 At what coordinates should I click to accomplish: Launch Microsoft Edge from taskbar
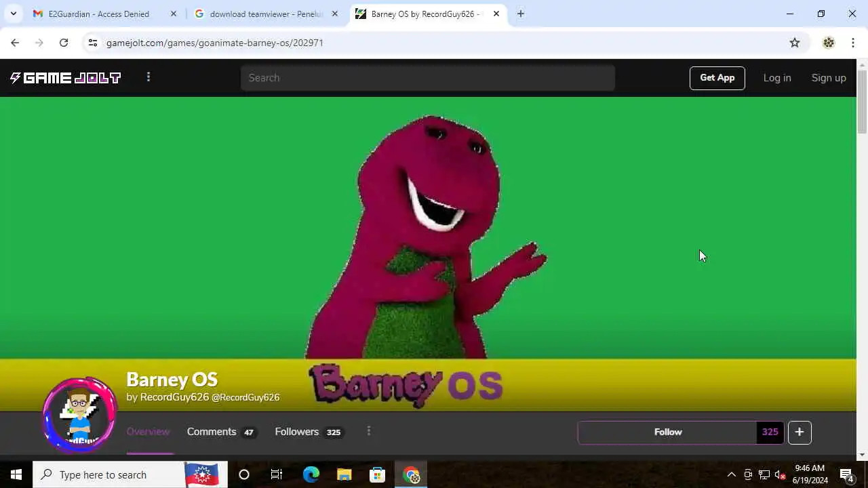tap(311, 474)
